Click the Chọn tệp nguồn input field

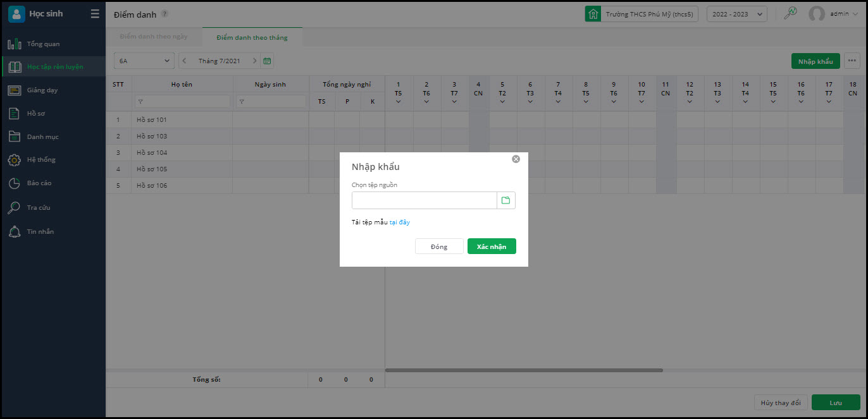tap(425, 200)
